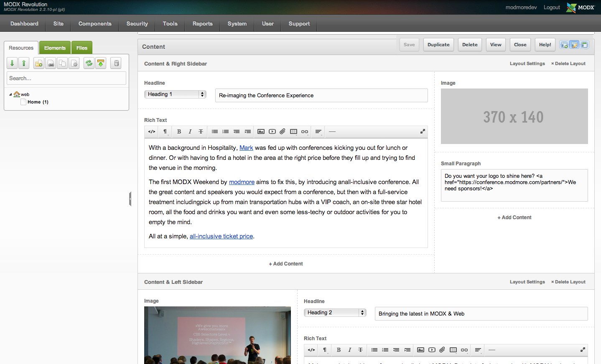This screenshot has height=364, width=601.
Task: Click the edit resource pencil icon beside Help!
Action: tap(574, 45)
